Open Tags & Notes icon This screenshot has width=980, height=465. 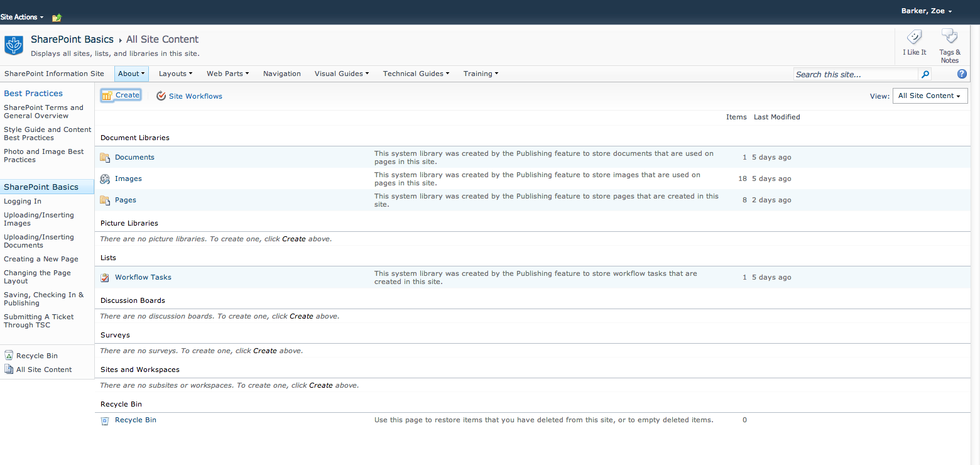(x=949, y=36)
